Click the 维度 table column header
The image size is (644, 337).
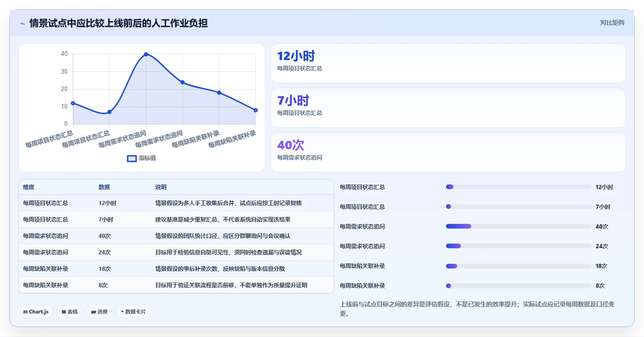(29, 187)
